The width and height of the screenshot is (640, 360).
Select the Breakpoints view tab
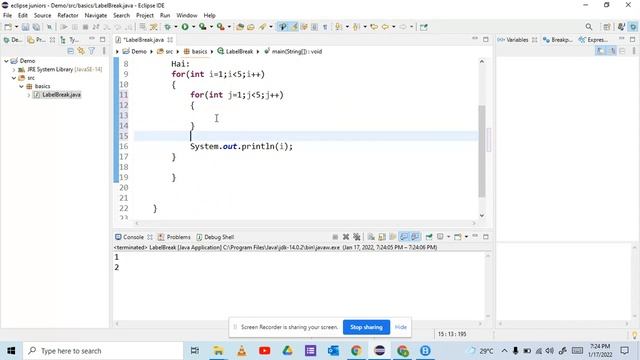tap(558, 40)
